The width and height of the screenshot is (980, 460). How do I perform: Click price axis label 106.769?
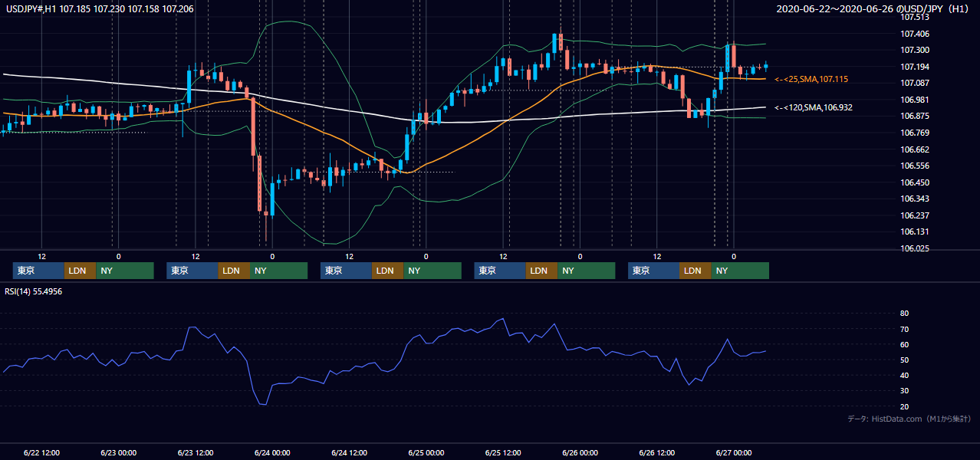pos(916,133)
